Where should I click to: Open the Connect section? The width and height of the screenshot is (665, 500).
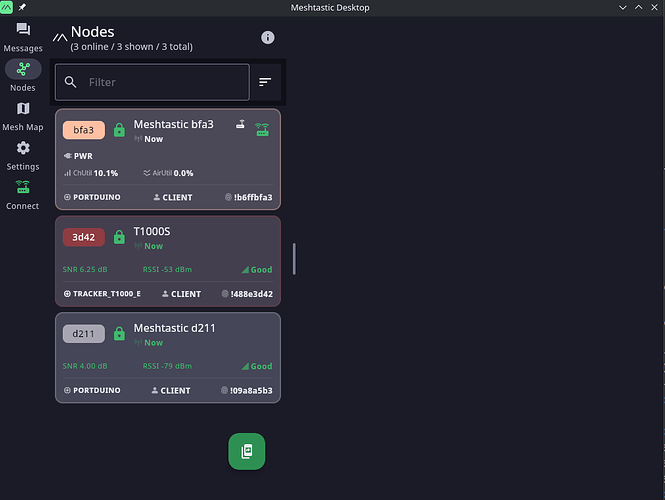click(23, 195)
